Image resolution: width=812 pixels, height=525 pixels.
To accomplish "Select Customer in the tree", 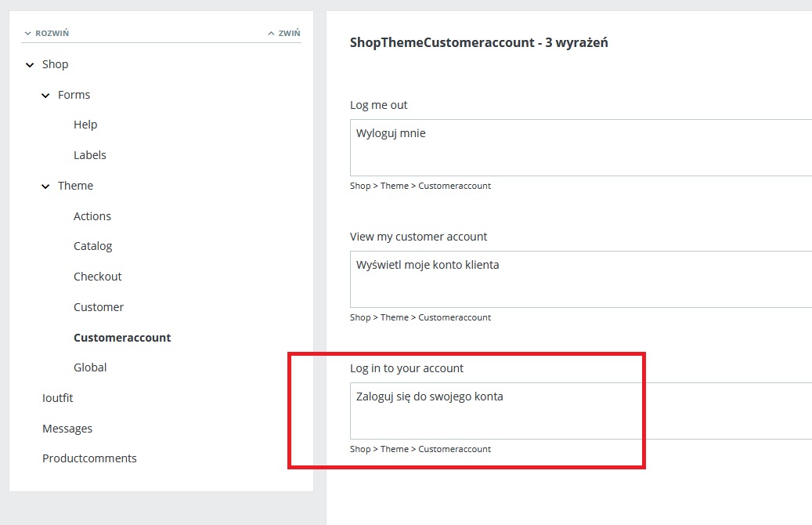I will (99, 307).
